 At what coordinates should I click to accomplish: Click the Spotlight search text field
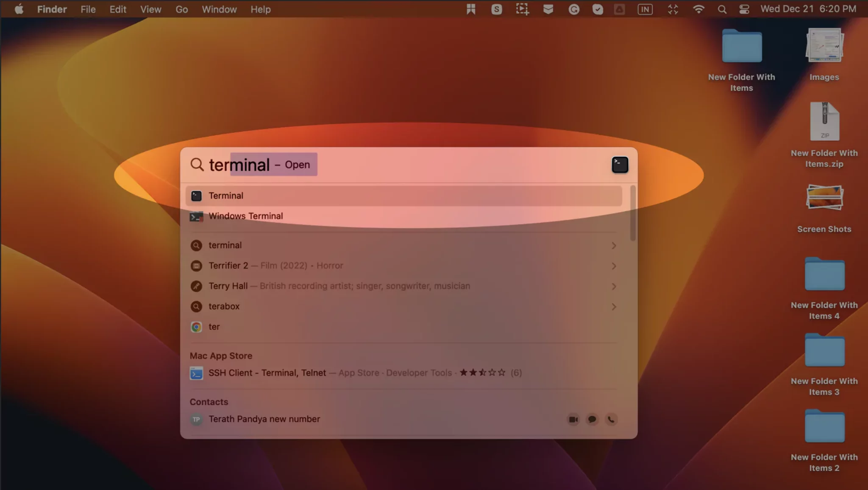[407, 165]
